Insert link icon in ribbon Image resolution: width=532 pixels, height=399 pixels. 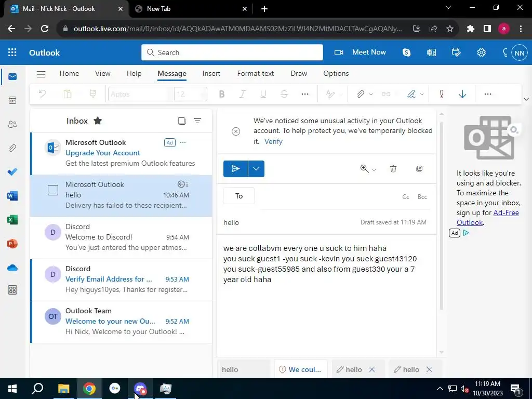coord(386,94)
